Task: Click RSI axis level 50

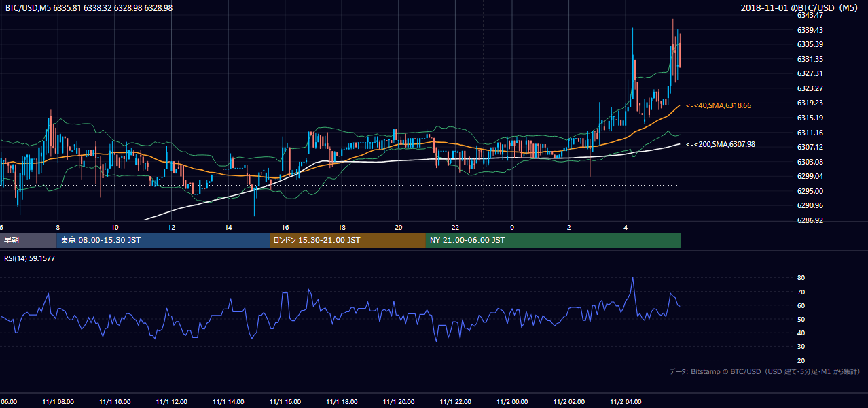Action: point(801,319)
